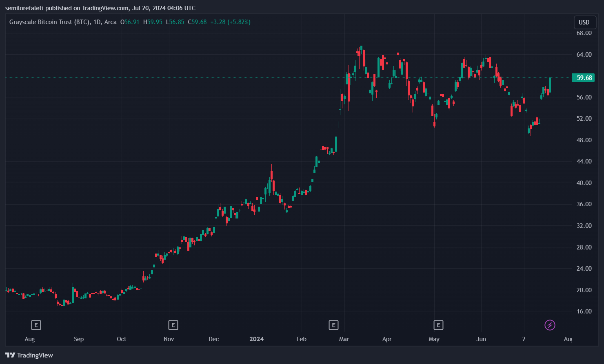Click the Grayscale Bitcoin Trust (BTC) symbol title

tap(50, 22)
